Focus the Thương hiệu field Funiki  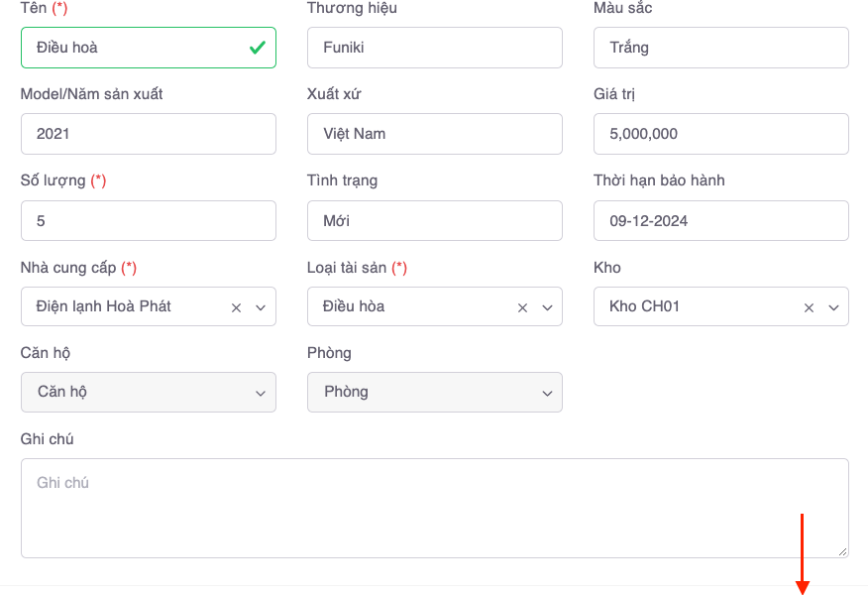434,47
